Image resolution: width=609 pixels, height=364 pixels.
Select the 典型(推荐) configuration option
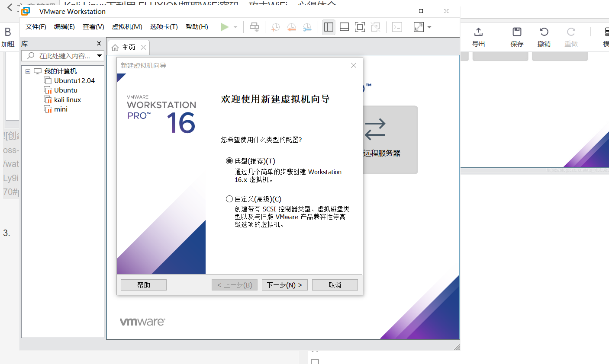[x=229, y=160]
